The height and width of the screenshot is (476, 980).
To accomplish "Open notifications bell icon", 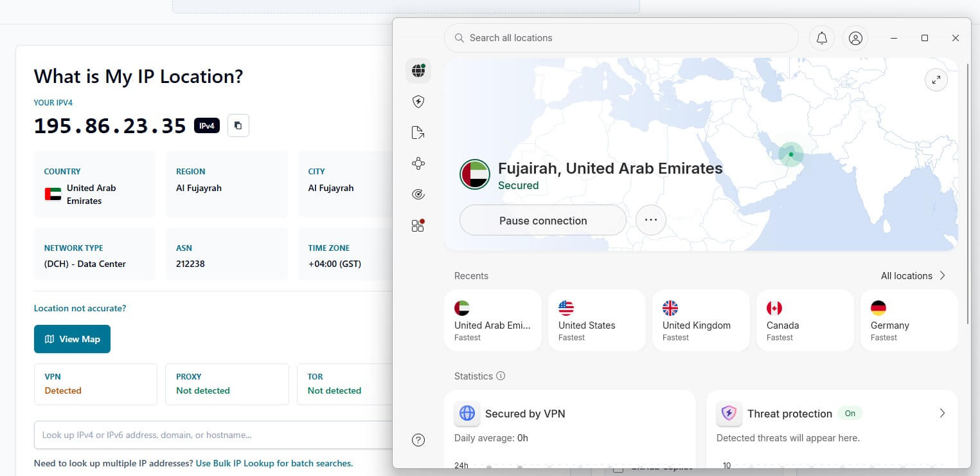I will tap(822, 38).
